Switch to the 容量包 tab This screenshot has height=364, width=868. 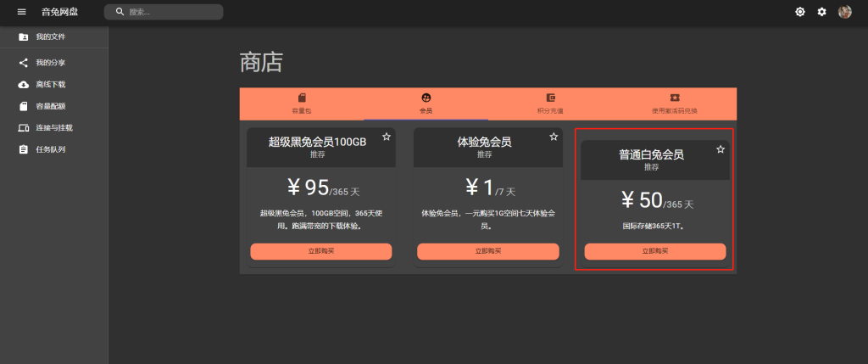(x=302, y=104)
